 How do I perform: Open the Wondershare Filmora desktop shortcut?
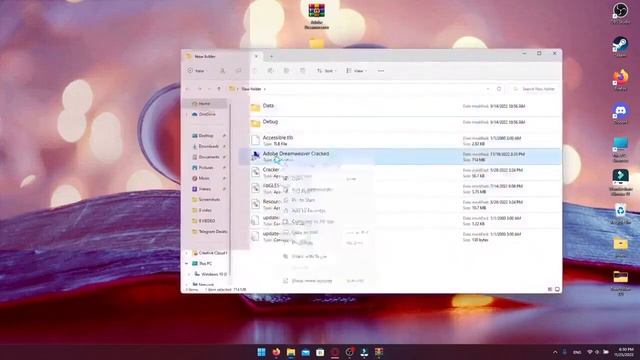[620, 182]
